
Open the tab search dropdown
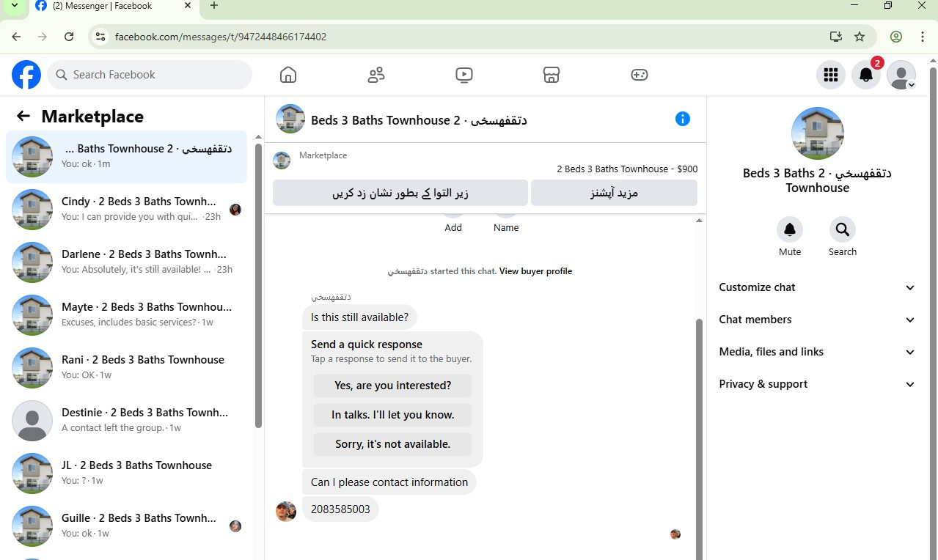[14, 6]
